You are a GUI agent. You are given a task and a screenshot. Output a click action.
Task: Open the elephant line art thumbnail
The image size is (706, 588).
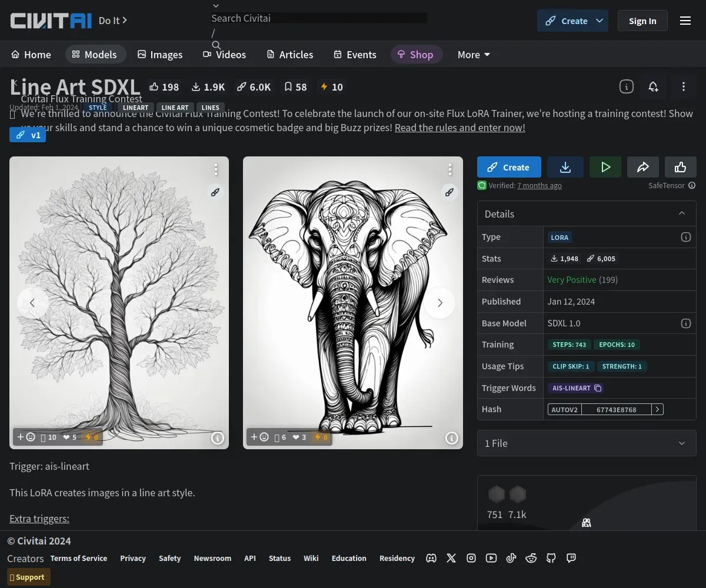tap(353, 303)
